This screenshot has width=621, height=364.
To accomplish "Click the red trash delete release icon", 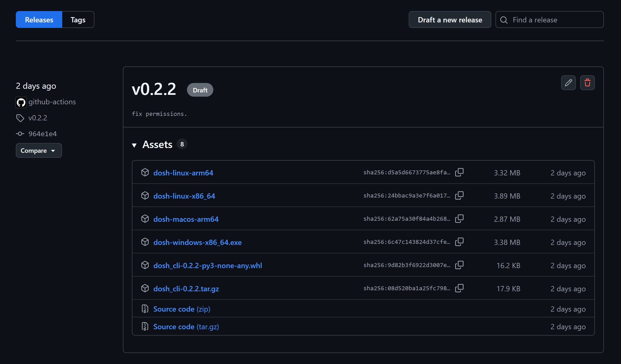I will point(587,83).
